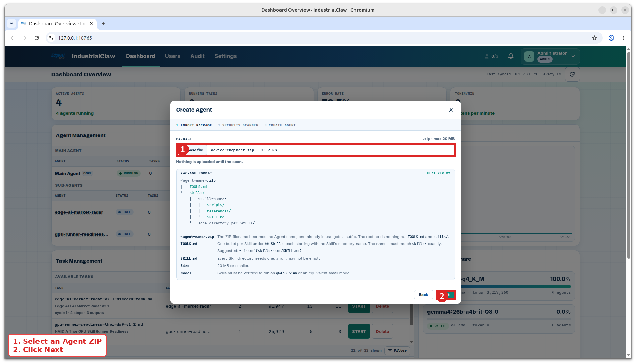Delete the gpu-runner-readiness-thor task
This screenshot has height=364, width=636.
382,332
